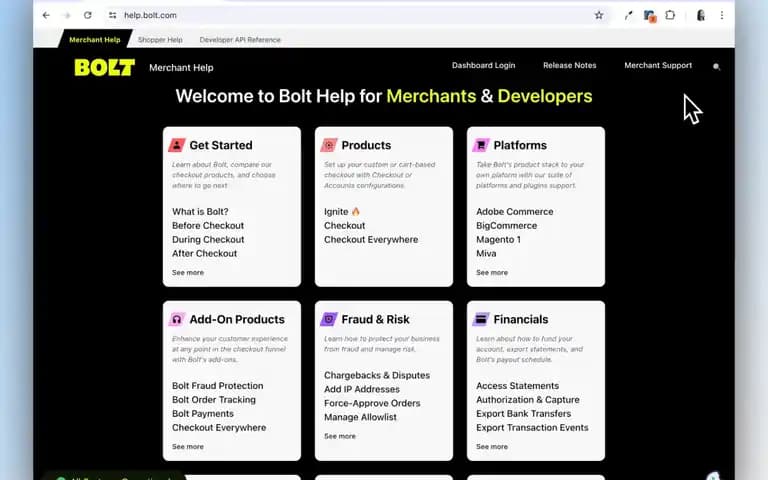Open the browser profile avatar

tap(700, 15)
